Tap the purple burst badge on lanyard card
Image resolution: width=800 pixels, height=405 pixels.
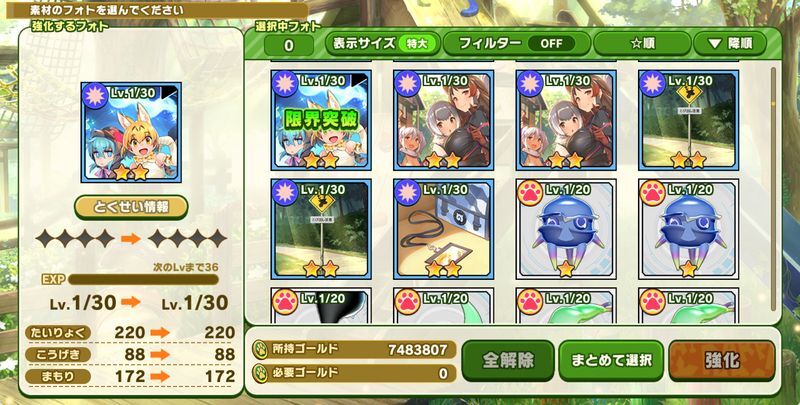point(408,194)
